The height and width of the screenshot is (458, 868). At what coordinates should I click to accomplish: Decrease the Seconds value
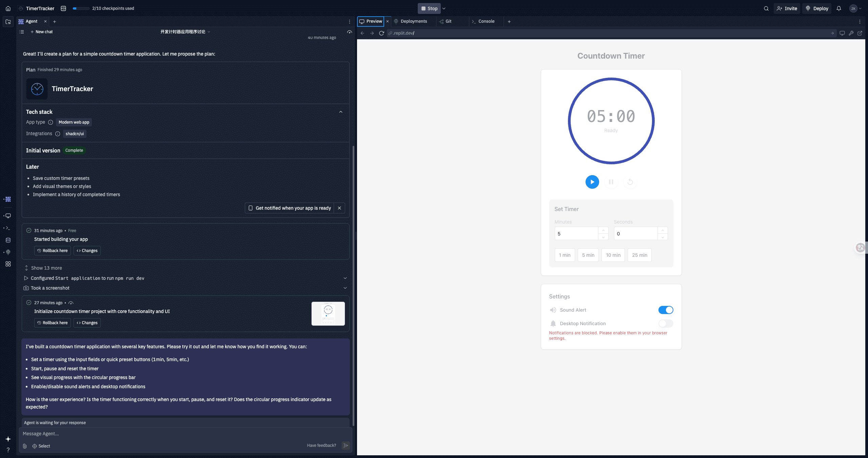point(663,237)
